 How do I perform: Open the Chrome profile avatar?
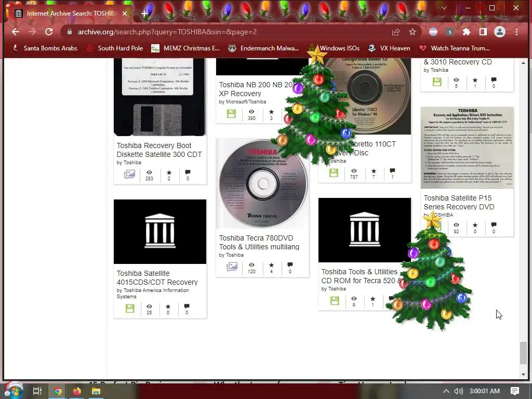[499, 32]
